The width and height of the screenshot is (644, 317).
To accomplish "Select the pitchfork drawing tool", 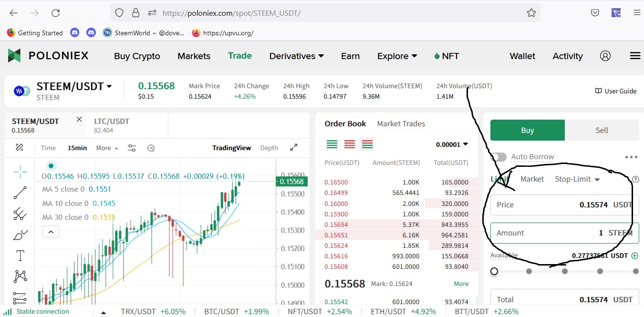I will click(20, 214).
